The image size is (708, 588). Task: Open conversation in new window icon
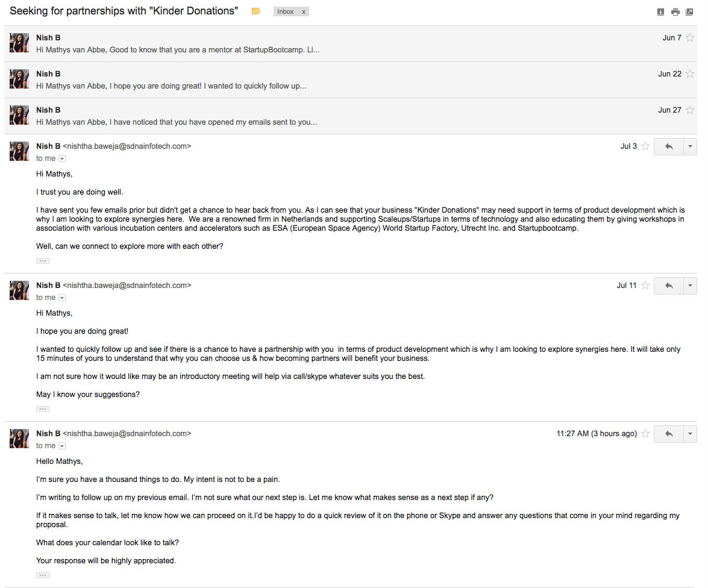689,12
